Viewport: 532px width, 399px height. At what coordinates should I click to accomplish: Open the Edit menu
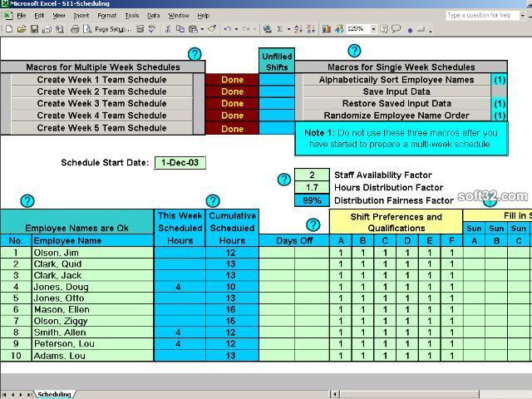click(x=39, y=16)
